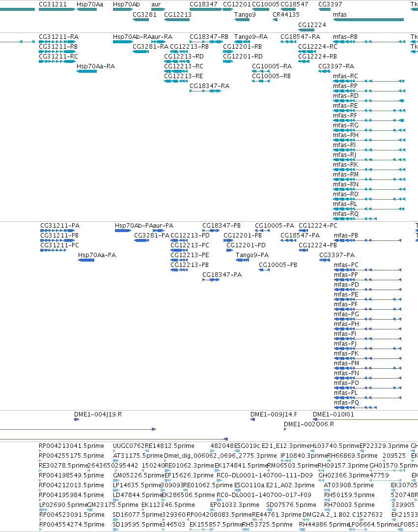The width and height of the screenshot is (418, 532).
Task: Select the CG3397 gene feature
Action: pos(325,9)
